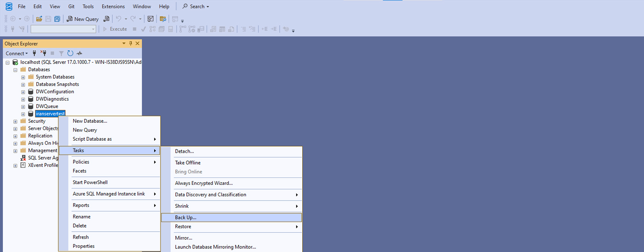Click the Connect Object Explorer plug icon
The width and height of the screenshot is (644, 252).
click(x=34, y=53)
